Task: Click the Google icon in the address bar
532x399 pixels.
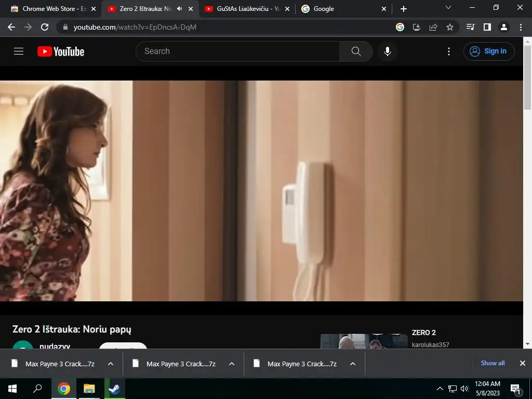Action: pyautogui.click(x=400, y=27)
